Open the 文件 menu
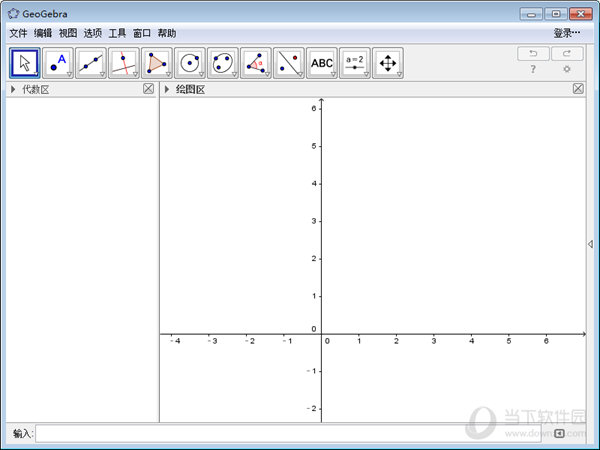600x450 pixels. (18, 33)
